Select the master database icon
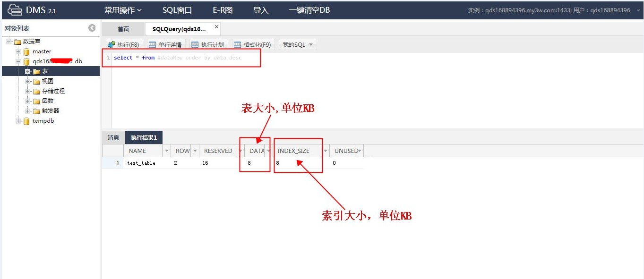 pyautogui.click(x=26, y=51)
